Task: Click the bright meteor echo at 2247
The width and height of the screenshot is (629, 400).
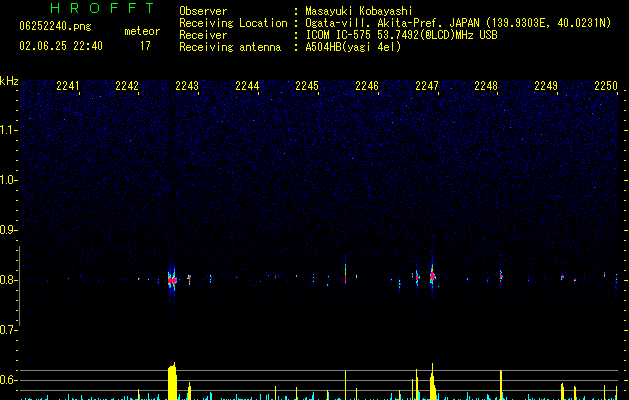Action: coord(432,276)
